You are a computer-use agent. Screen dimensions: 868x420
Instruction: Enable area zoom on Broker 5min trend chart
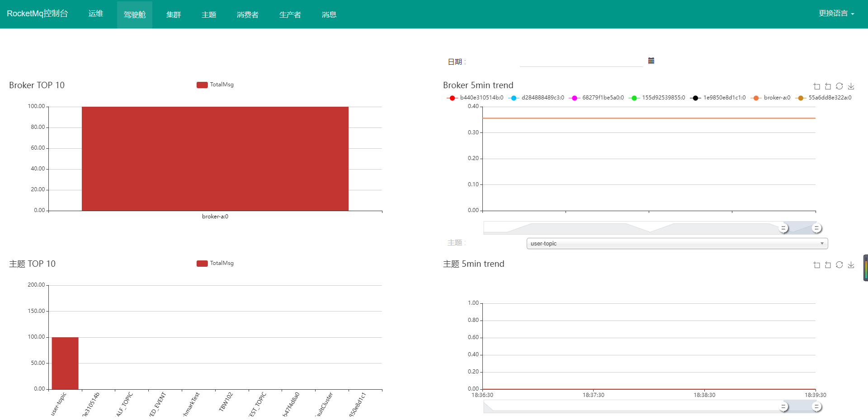(x=817, y=86)
